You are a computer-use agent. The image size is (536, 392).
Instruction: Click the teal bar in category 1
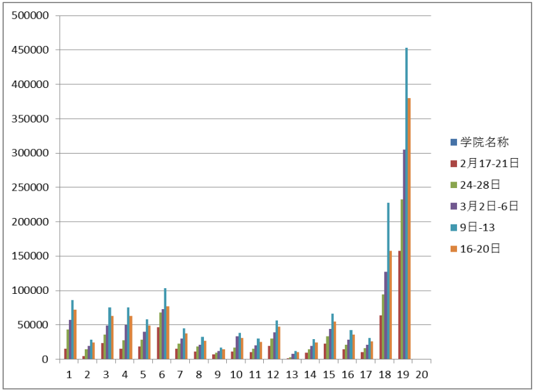pos(72,330)
